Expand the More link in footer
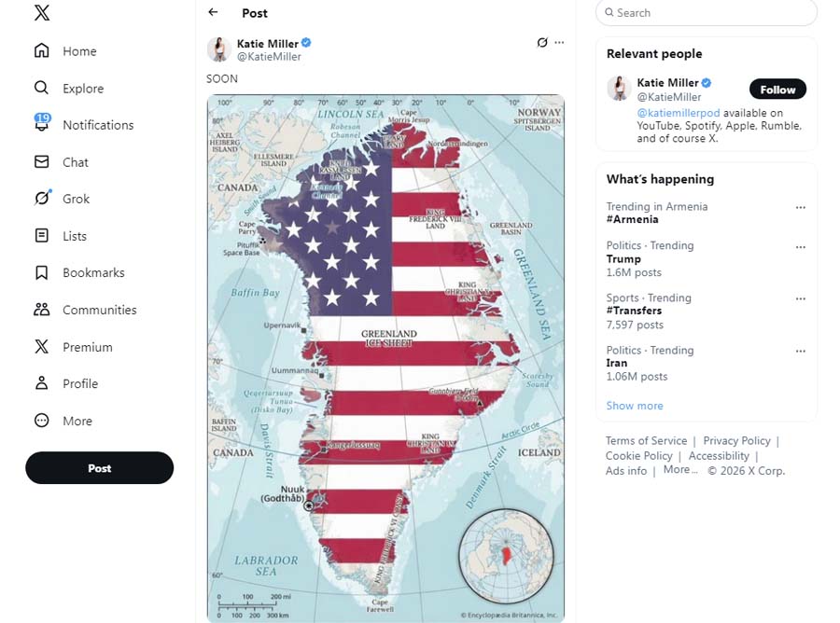 coord(679,470)
